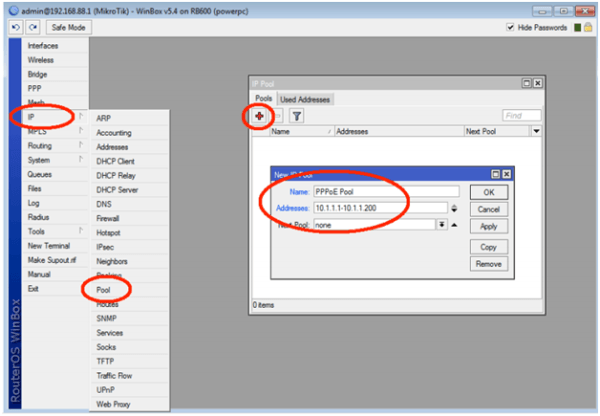Click the pool Name input field
Image resolution: width=600 pixels, height=416 pixels.
[386, 192]
